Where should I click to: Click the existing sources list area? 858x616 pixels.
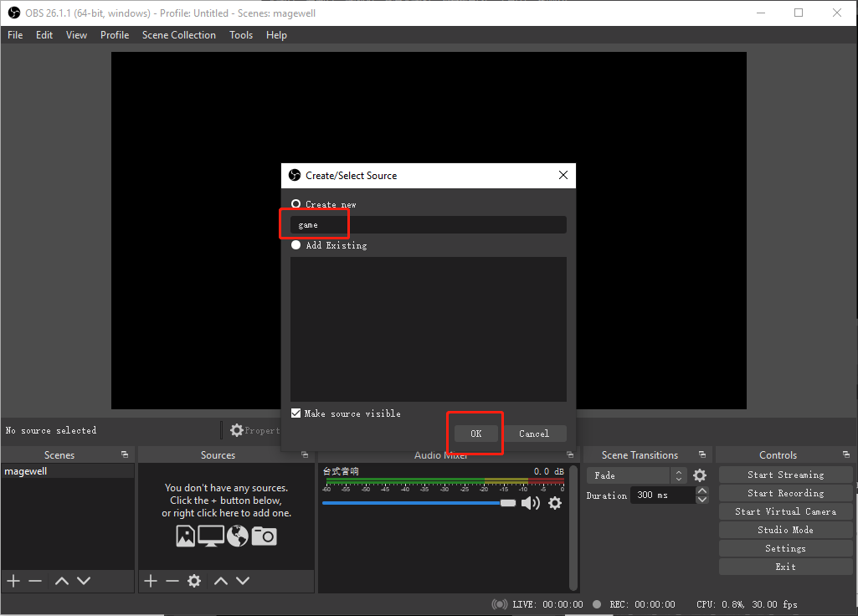[x=429, y=329]
